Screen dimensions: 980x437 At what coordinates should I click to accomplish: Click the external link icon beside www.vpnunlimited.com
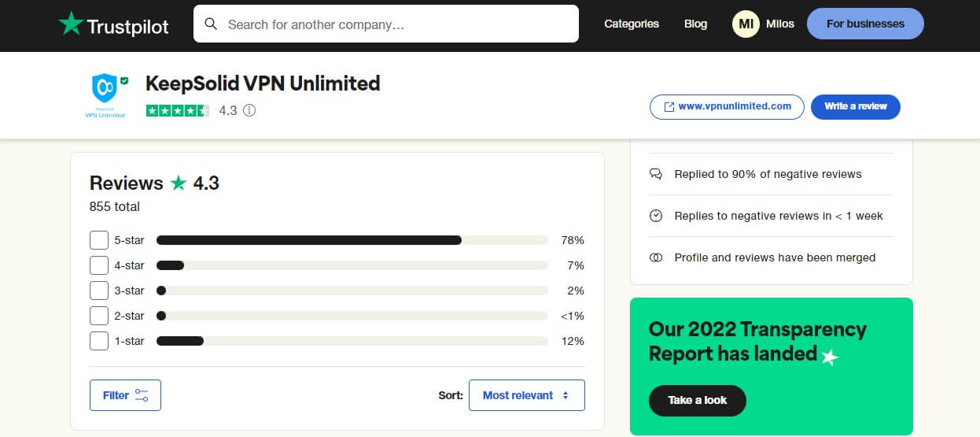[x=669, y=107]
